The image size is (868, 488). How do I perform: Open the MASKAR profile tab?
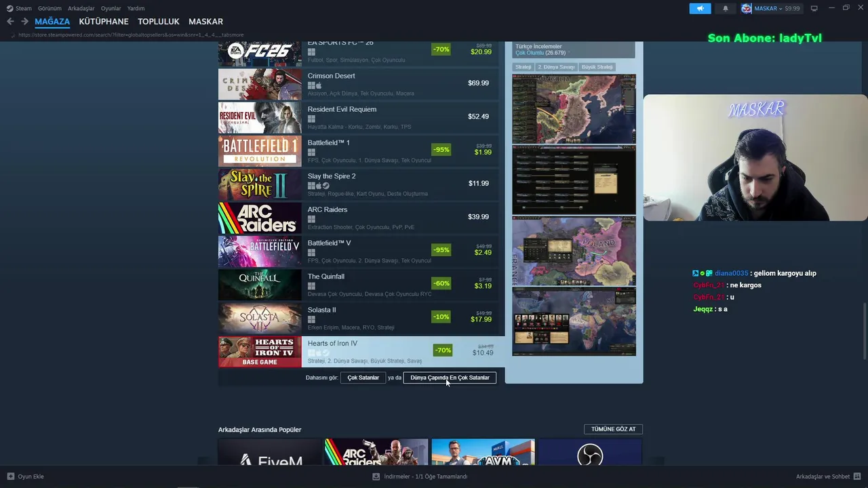pos(205,22)
